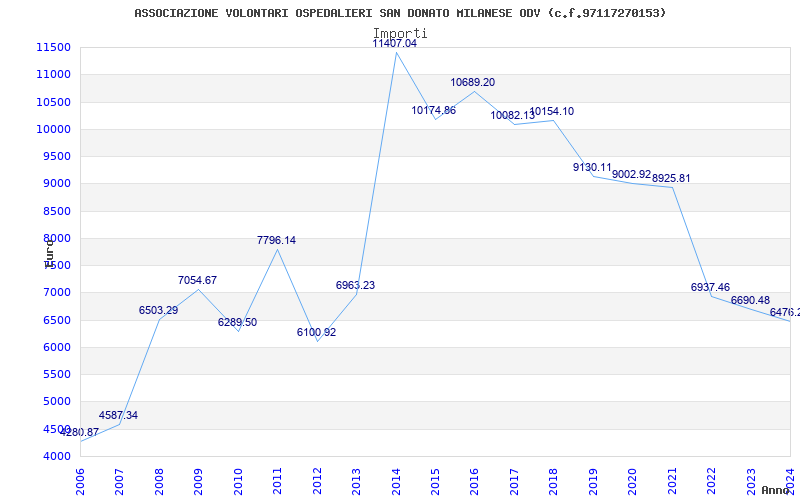Click the x-axis year 2014
The image size is (800, 500).
pos(396,481)
